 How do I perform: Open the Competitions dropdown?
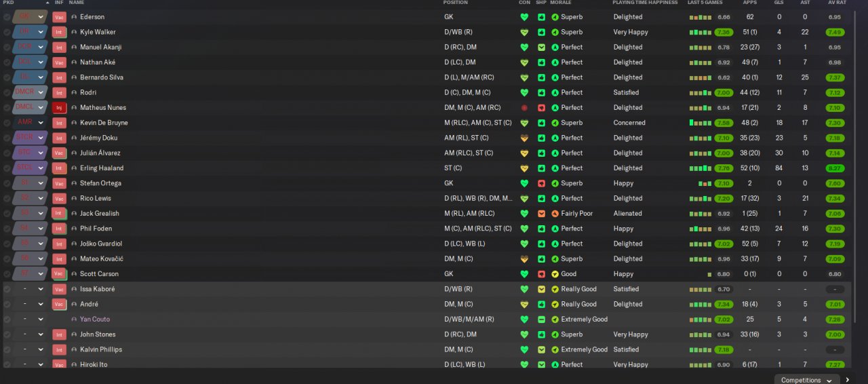click(807, 380)
